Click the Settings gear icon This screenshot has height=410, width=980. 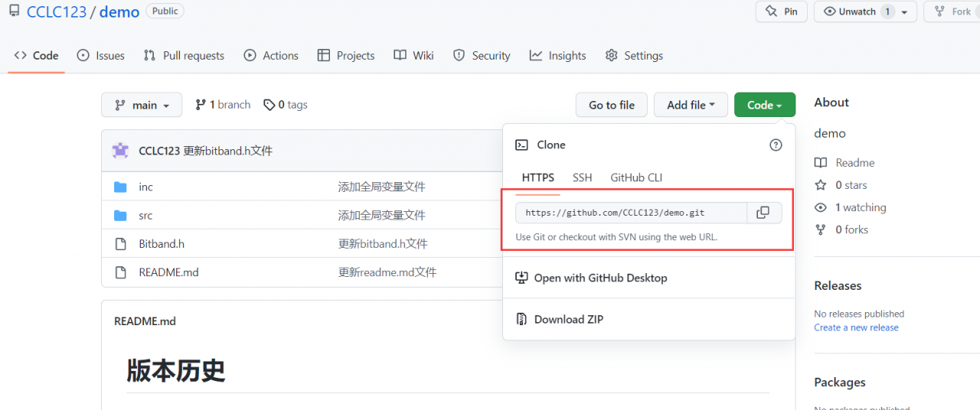click(611, 55)
